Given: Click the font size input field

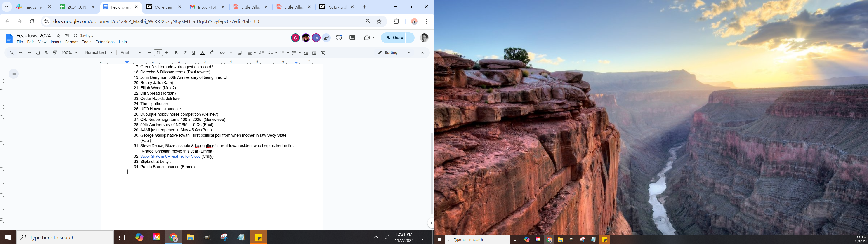Looking at the screenshot, I should tap(158, 53).
